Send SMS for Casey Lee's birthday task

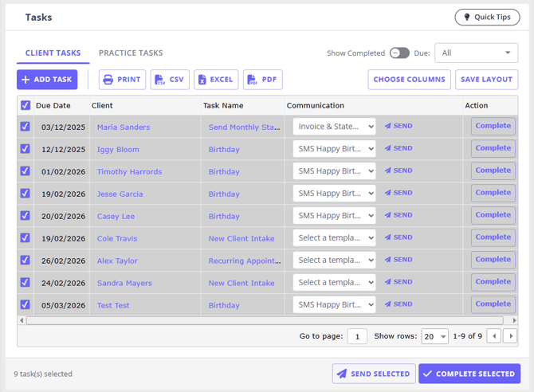point(399,215)
